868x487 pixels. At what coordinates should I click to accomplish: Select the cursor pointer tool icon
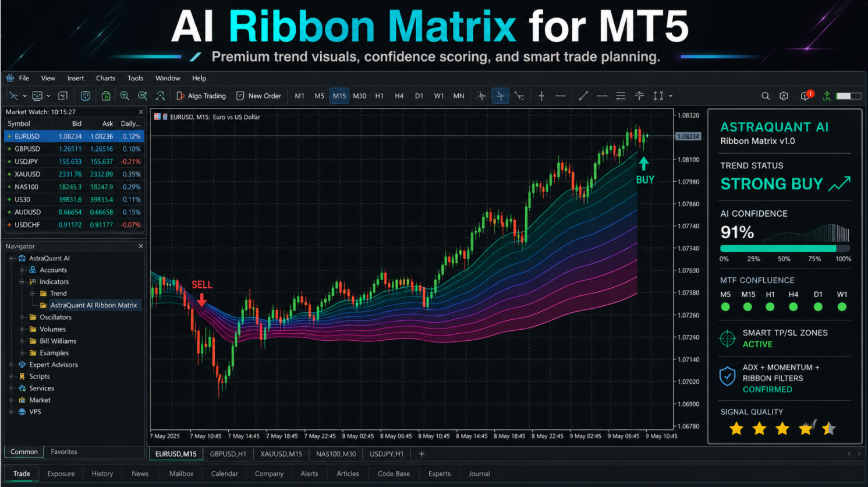(x=481, y=96)
